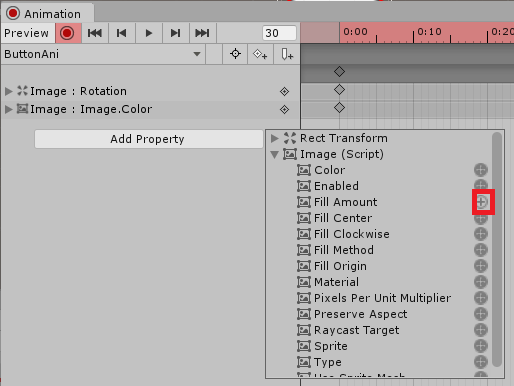Click the frame number field showing 30
Viewport: 514px width, 386px height.
[279, 33]
